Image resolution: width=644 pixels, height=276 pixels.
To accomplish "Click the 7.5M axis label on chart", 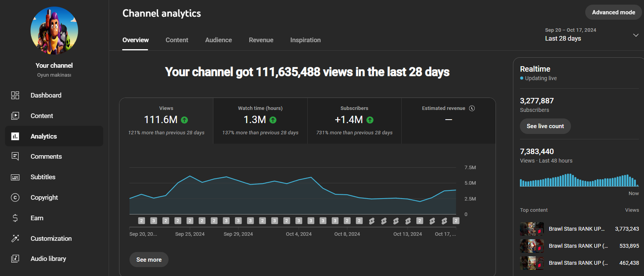I will click(x=470, y=168).
